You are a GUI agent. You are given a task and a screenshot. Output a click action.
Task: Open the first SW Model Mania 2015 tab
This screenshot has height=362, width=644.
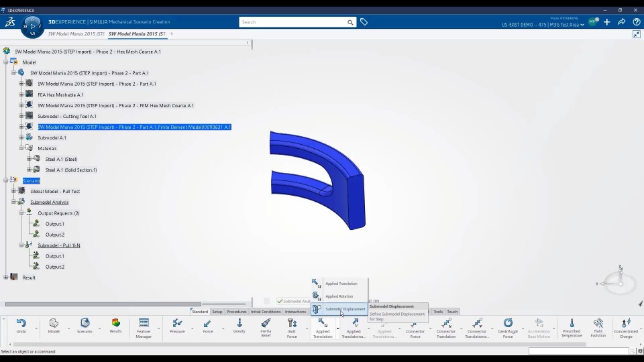click(76, 34)
